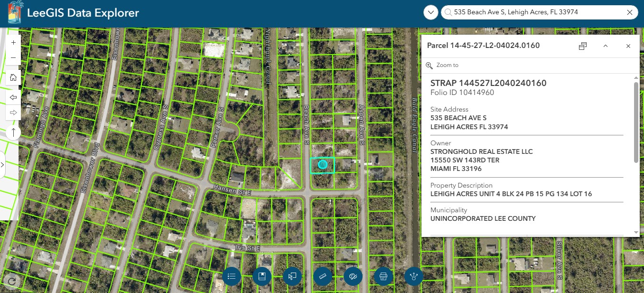Click the parcel popup scrollbar
The width and height of the screenshot is (644, 293).
[x=636, y=123]
